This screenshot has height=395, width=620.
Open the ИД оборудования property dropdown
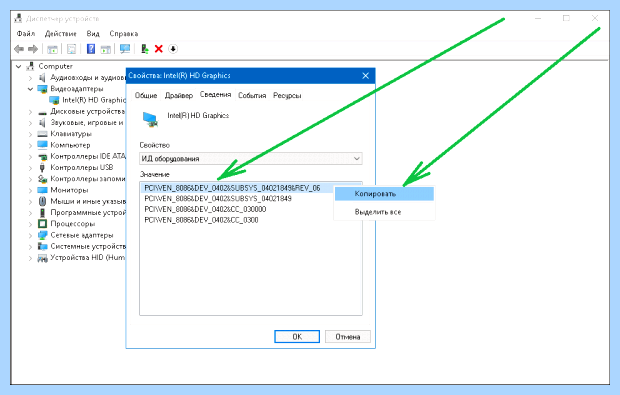coord(251,159)
